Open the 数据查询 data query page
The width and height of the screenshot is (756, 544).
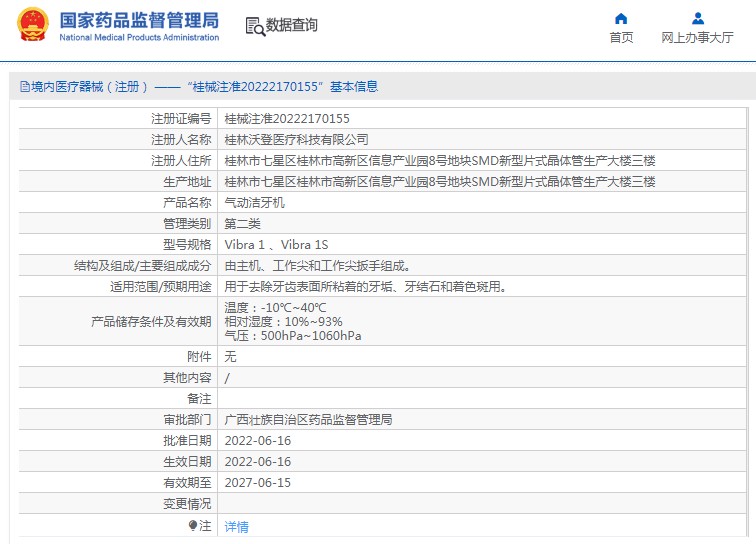coord(291,25)
